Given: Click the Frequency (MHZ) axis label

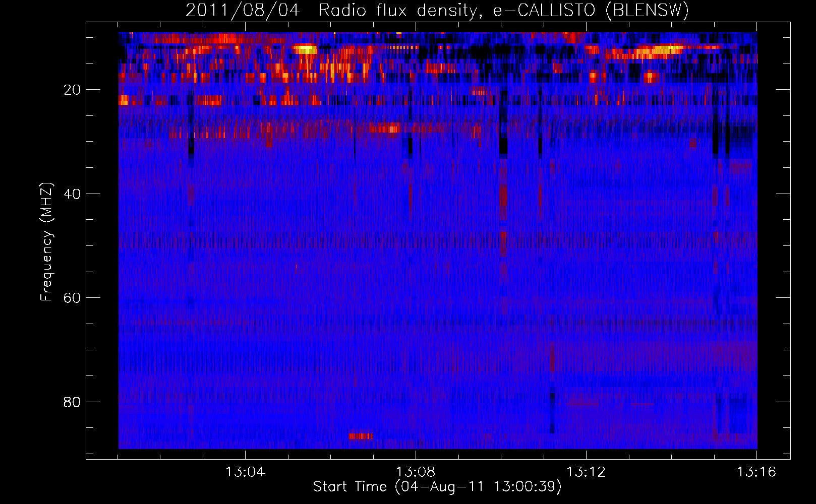Looking at the screenshot, I should 46,242.
